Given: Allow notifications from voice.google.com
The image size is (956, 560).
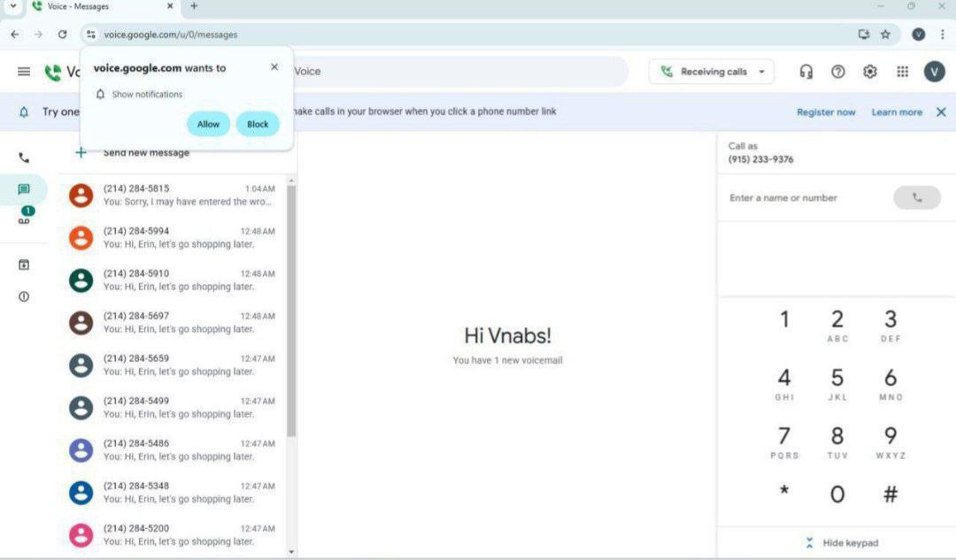Looking at the screenshot, I should [209, 125].
